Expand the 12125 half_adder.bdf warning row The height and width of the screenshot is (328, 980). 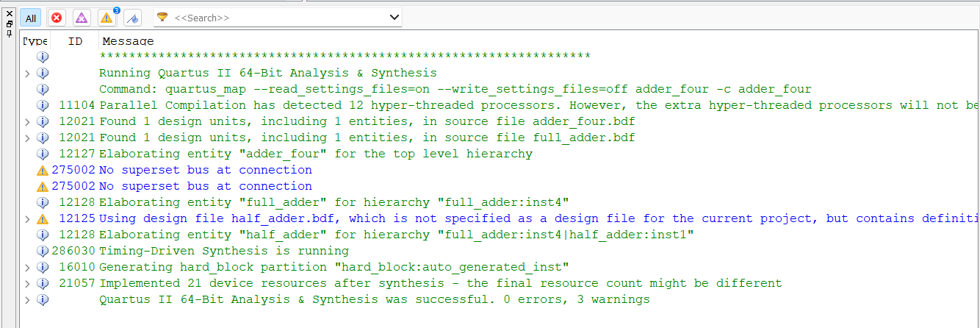click(x=27, y=218)
